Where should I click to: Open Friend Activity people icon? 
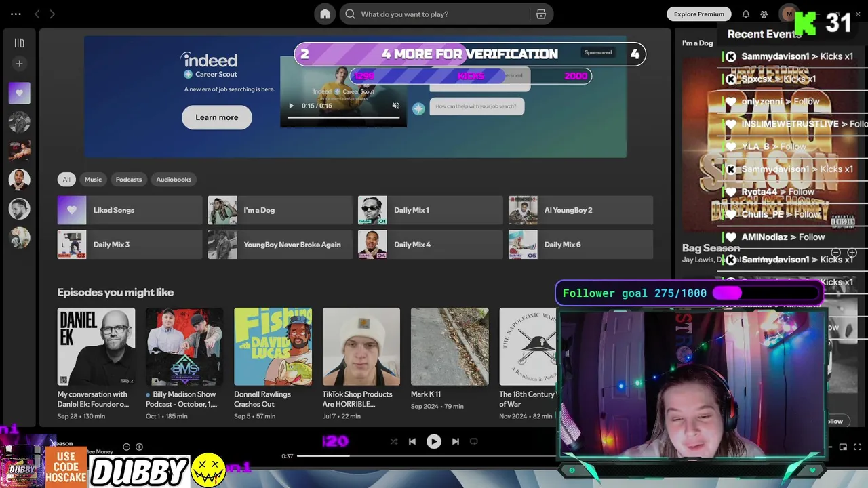tap(764, 14)
